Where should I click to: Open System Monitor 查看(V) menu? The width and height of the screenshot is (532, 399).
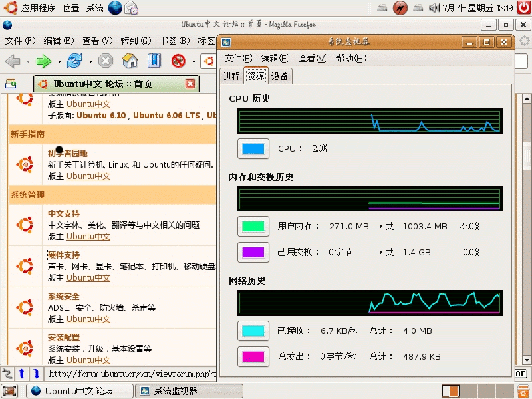click(313, 59)
